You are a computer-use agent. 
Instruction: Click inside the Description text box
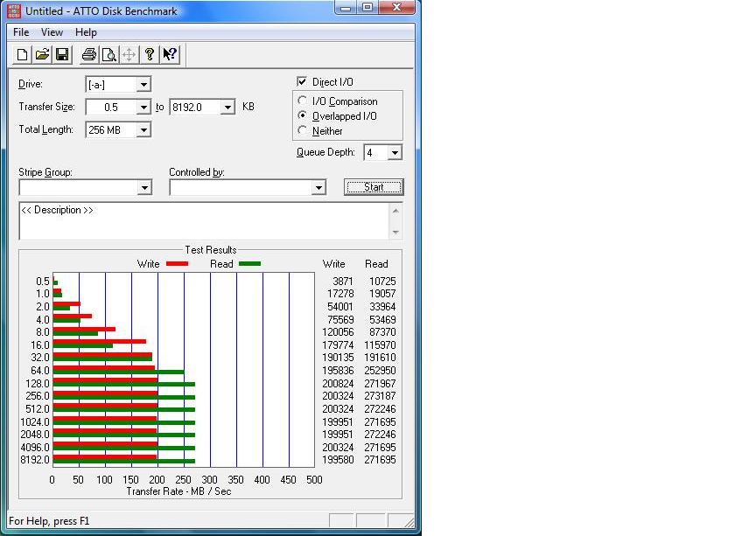pyautogui.click(x=204, y=220)
